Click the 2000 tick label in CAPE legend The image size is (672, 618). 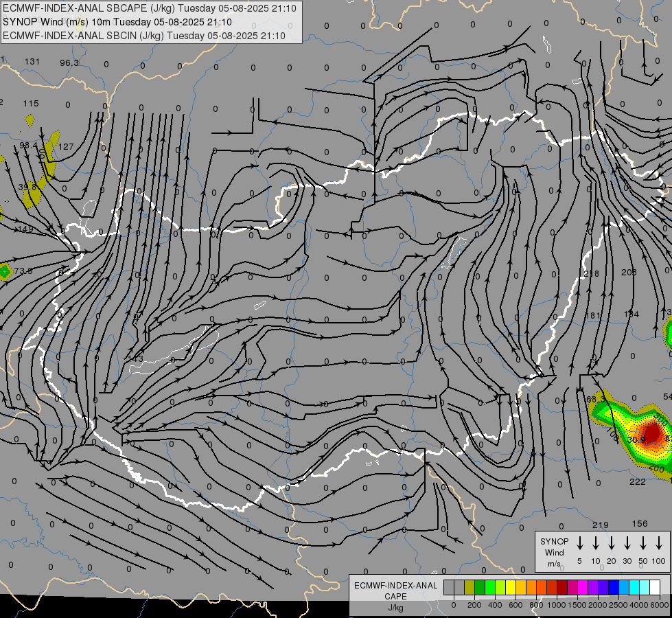coord(598,605)
